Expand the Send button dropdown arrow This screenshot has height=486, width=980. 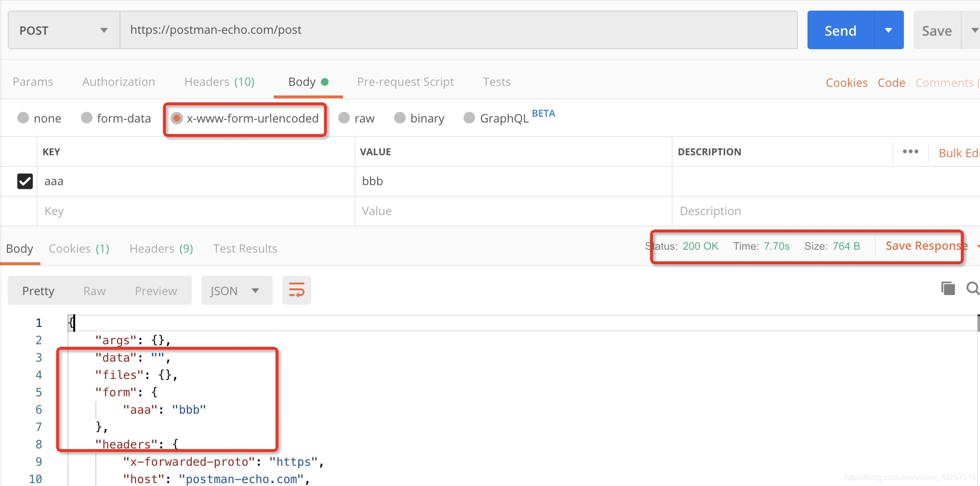tap(889, 30)
